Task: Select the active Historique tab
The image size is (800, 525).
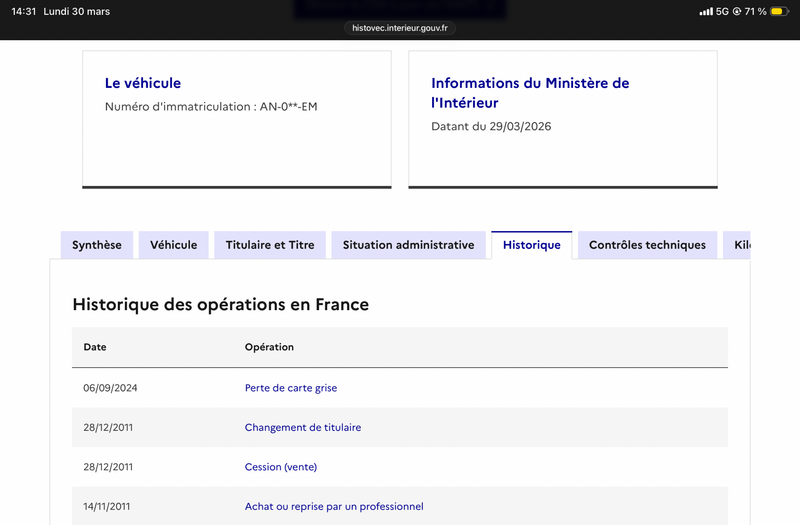Action: (532, 245)
